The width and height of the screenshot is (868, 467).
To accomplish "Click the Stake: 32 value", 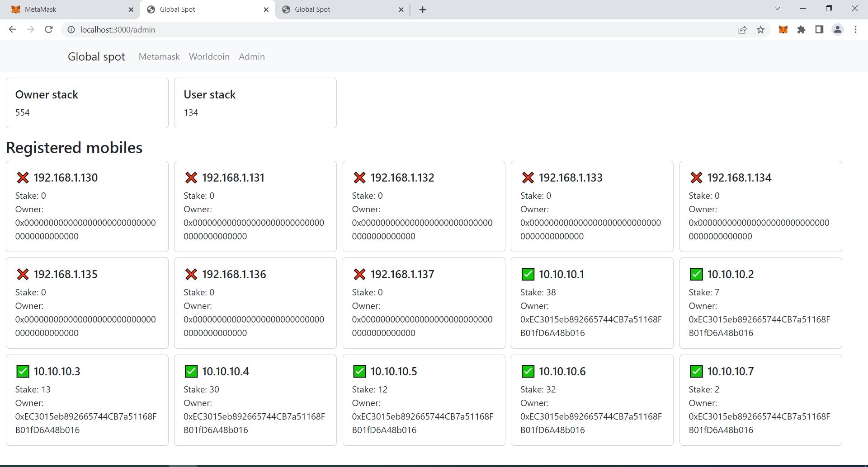I will (538, 389).
